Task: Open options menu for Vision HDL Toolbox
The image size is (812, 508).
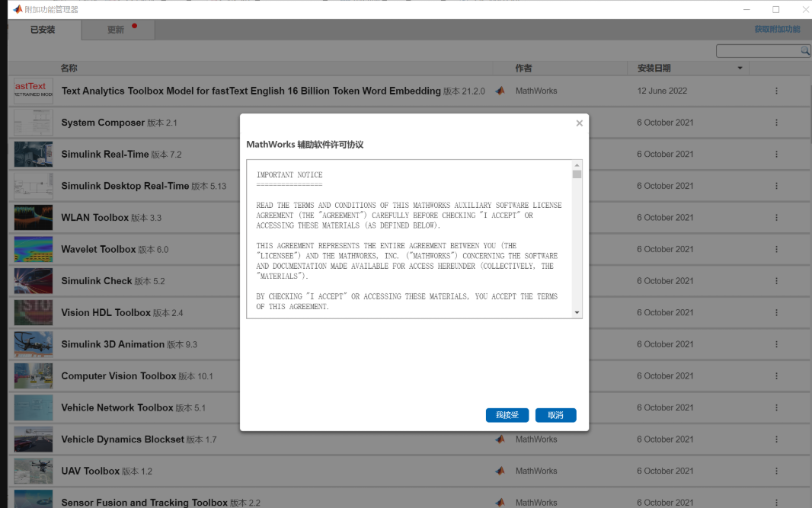Action: pos(776,313)
